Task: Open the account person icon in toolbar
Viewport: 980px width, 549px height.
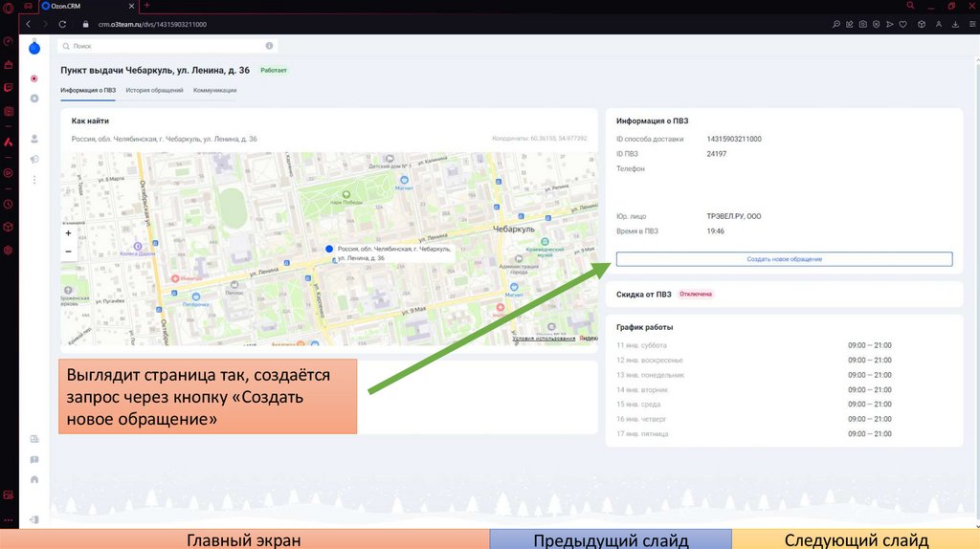Action: coord(939,24)
